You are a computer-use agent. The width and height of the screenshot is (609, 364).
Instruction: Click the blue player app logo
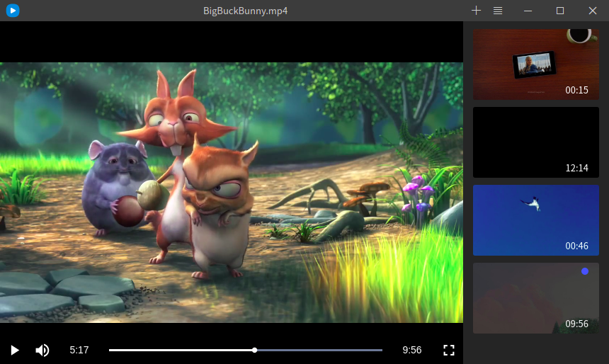click(x=13, y=11)
